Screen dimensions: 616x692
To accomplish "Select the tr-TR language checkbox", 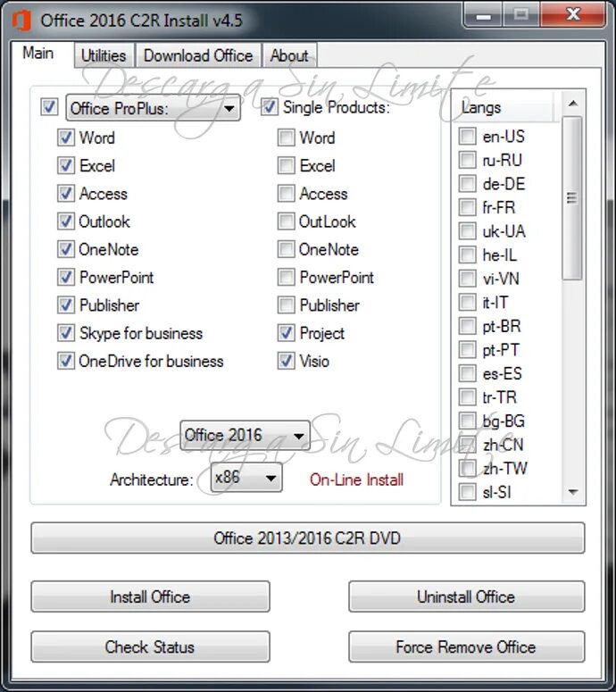I will (467, 397).
